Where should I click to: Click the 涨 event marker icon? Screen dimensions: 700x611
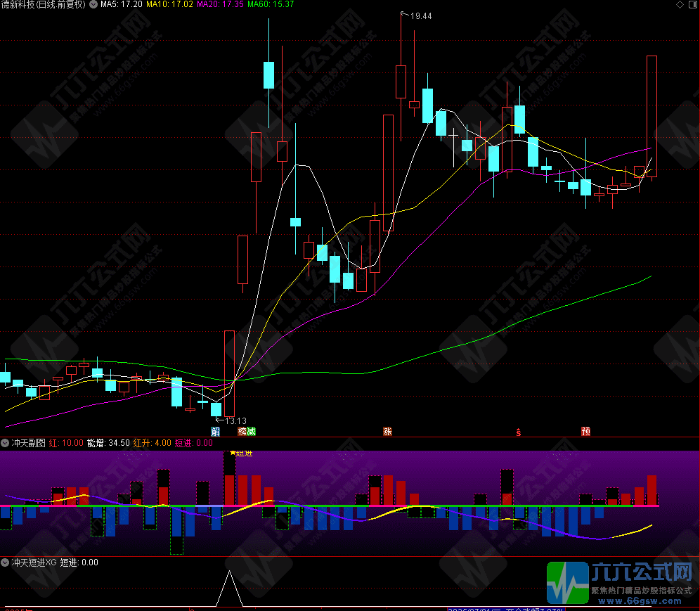387,432
